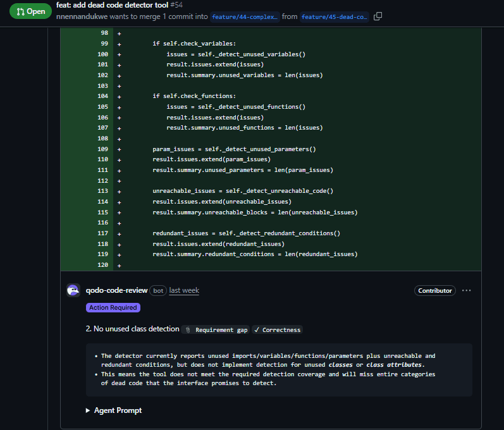Click 'unreachable_issues = self._detect_unreachable_code()' line
The image size is (504, 430).
tap(243, 191)
